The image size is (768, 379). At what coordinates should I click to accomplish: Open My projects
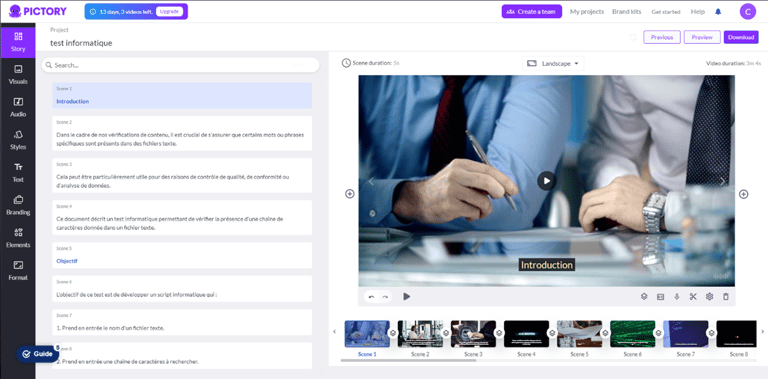[587, 12]
